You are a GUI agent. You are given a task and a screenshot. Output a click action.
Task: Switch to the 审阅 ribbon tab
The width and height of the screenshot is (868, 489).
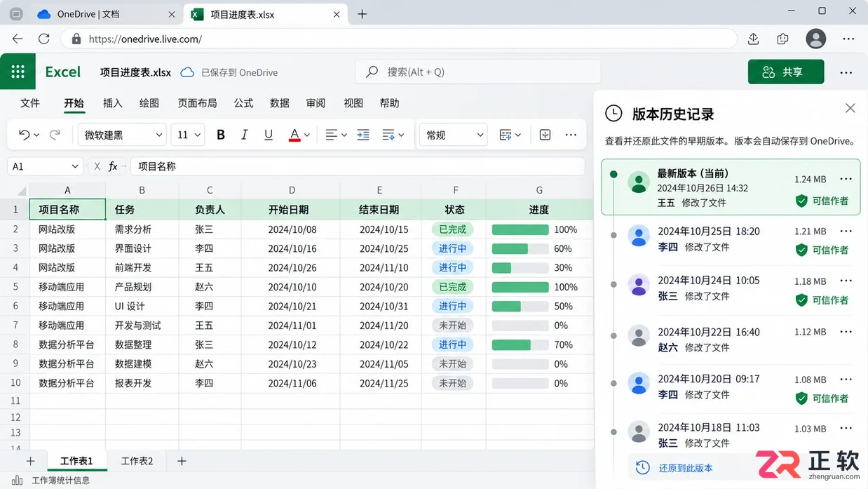[x=316, y=103]
